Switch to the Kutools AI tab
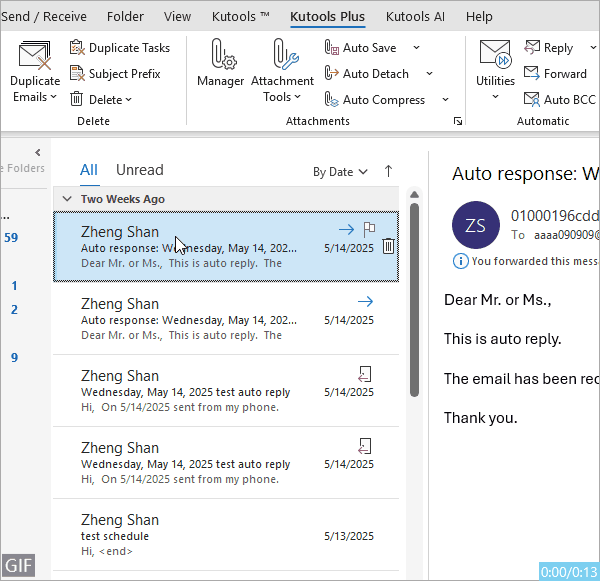 tap(415, 17)
